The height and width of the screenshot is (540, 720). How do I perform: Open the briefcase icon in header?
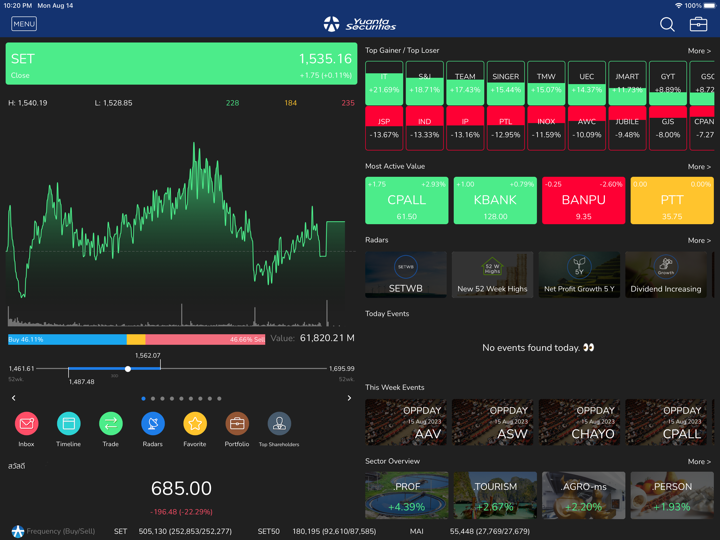pyautogui.click(x=698, y=24)
